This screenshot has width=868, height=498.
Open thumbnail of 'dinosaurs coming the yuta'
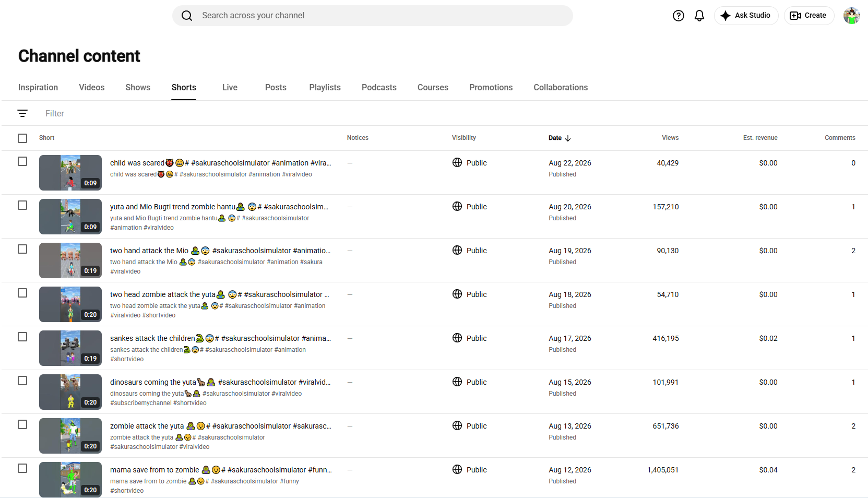click(70, 392)
